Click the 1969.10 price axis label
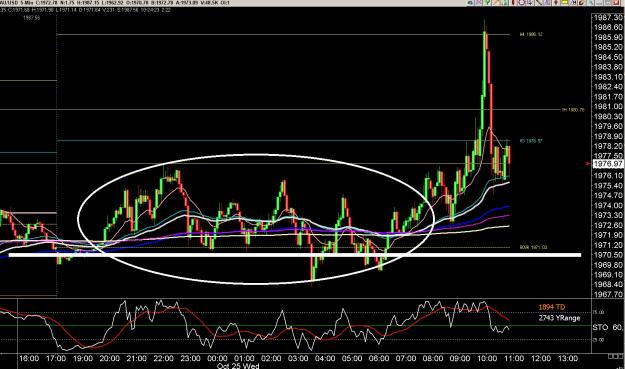 tap(608, 275)
